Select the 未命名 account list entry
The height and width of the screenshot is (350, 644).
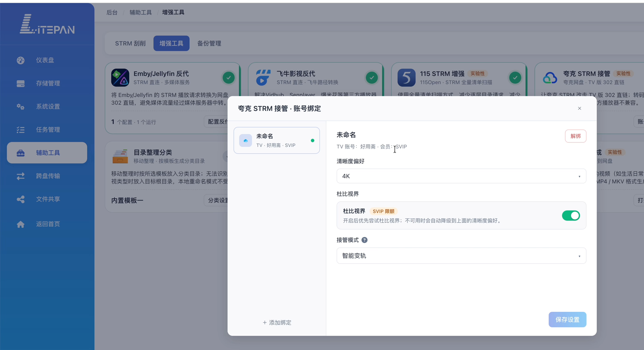[277, 141]
